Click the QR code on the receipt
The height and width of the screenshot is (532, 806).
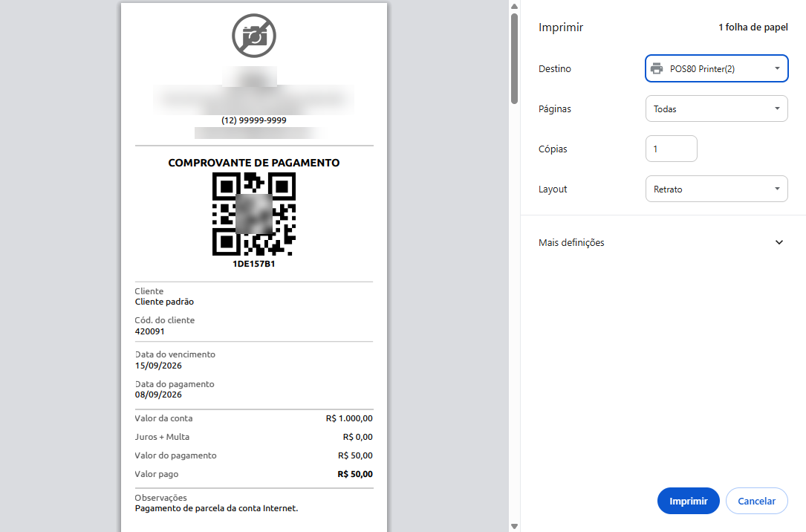click(254, 214)
